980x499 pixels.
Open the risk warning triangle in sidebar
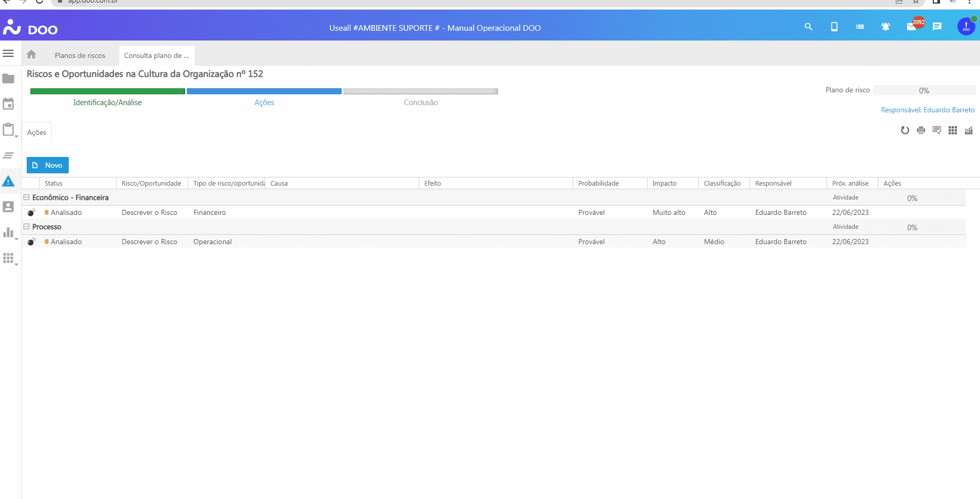point(8,181)
